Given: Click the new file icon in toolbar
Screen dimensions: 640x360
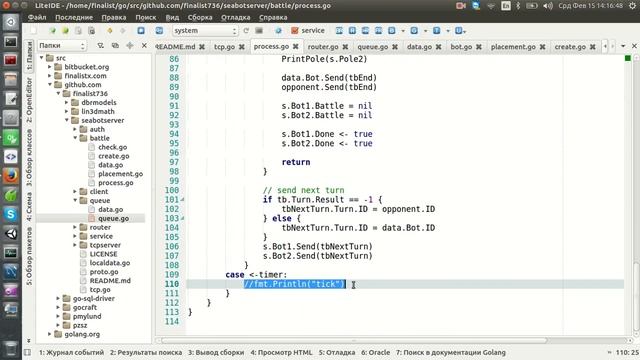Looking at the screenshot, I should (33, 31).
